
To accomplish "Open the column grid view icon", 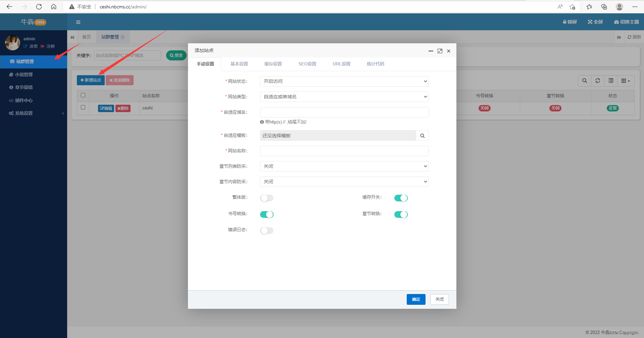I will [x=626, y=81].
